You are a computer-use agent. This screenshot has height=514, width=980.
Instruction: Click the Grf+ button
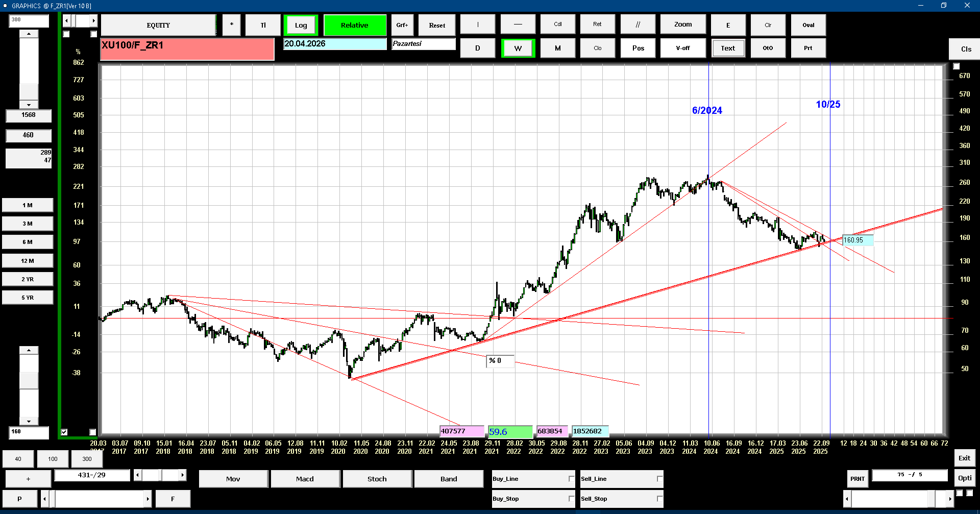402,25
